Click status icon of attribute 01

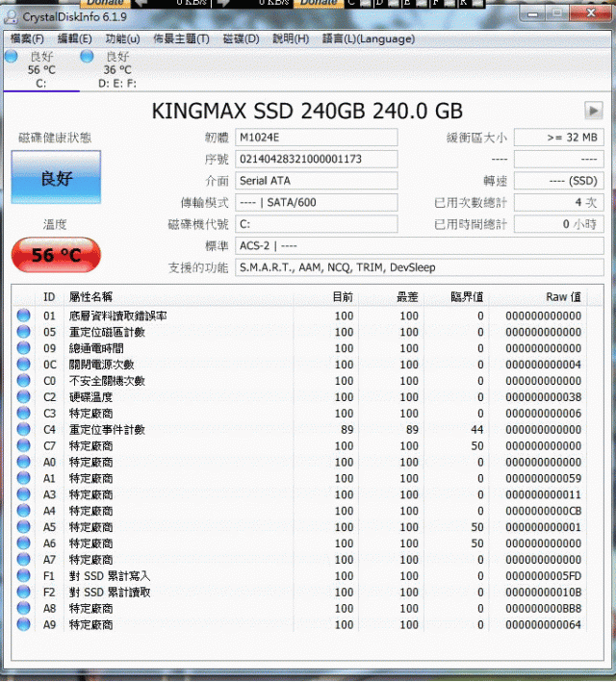[x=23, y=316]
